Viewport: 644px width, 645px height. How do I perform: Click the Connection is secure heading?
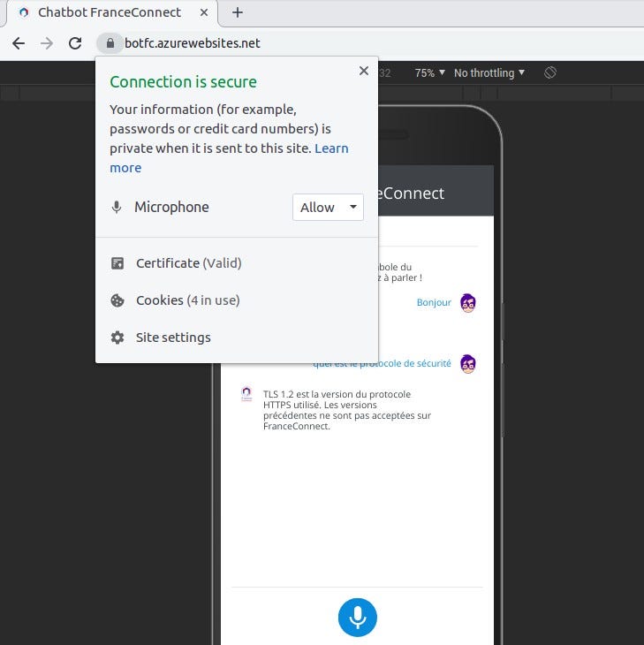(183, 82)
